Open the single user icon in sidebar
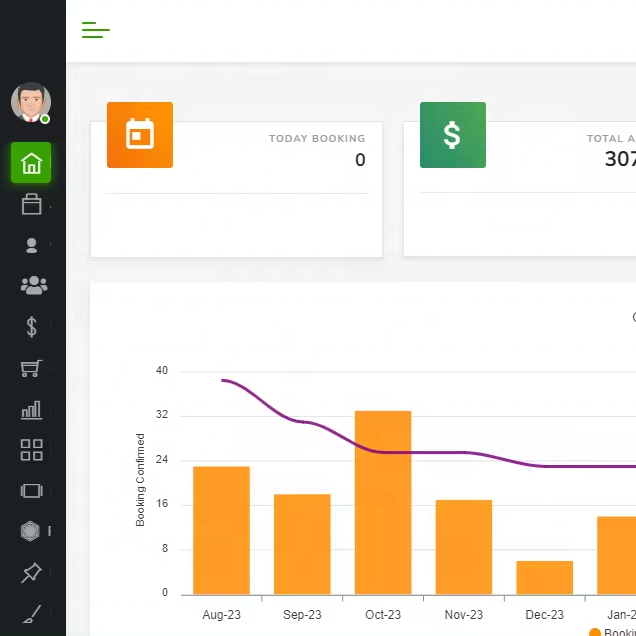This screenshot has height=636, width=636. [32, 245]
